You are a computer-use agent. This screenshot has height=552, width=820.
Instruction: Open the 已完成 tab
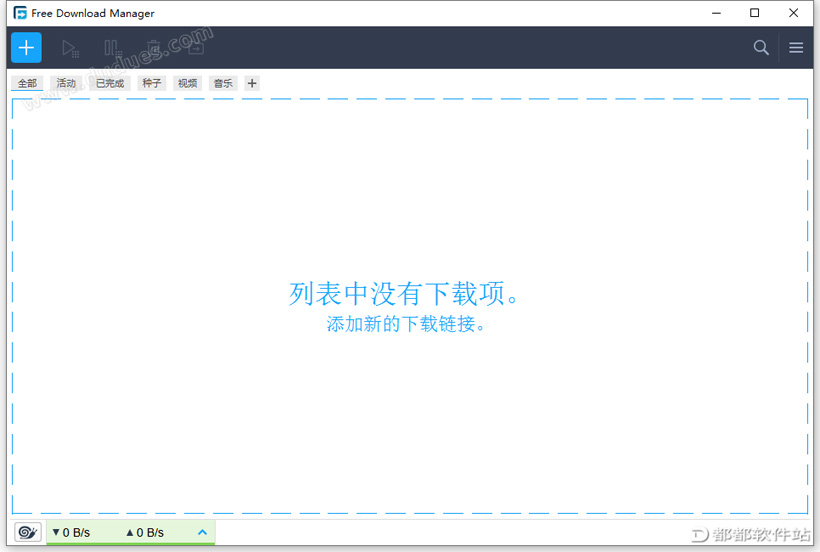(110, 83)
